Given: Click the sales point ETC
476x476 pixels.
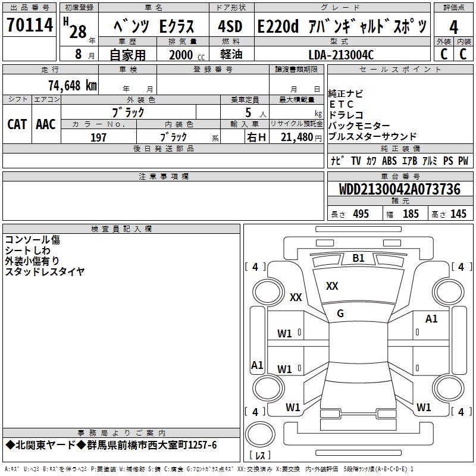Looking at the screenshot, I should coord(341,105).
